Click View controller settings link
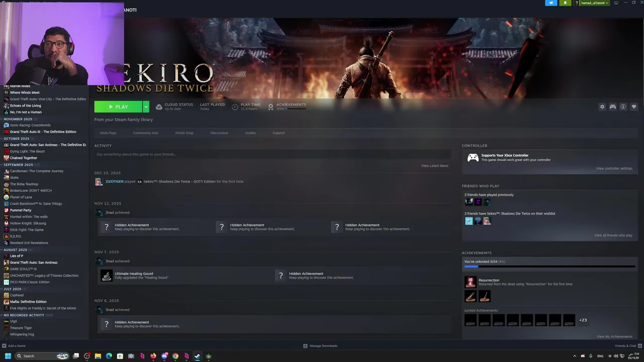Image resolution: width=644 pixels, height=362 pixels. pos(614,168)
